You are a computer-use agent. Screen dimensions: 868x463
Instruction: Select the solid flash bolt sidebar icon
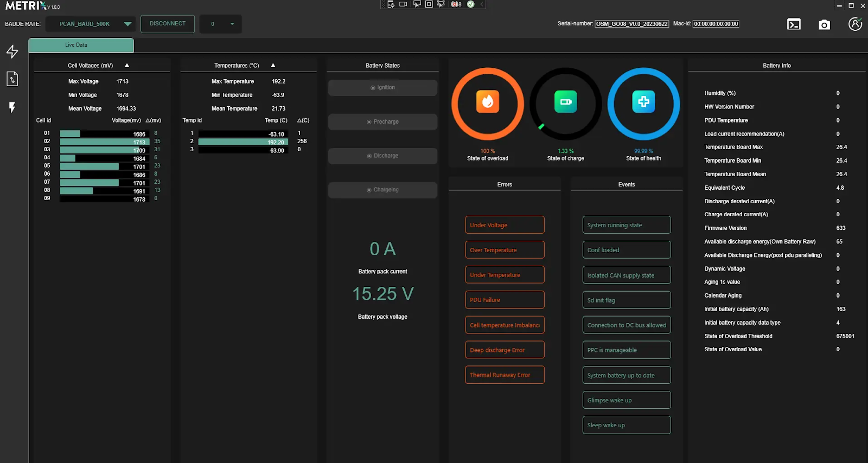[12, 107]
